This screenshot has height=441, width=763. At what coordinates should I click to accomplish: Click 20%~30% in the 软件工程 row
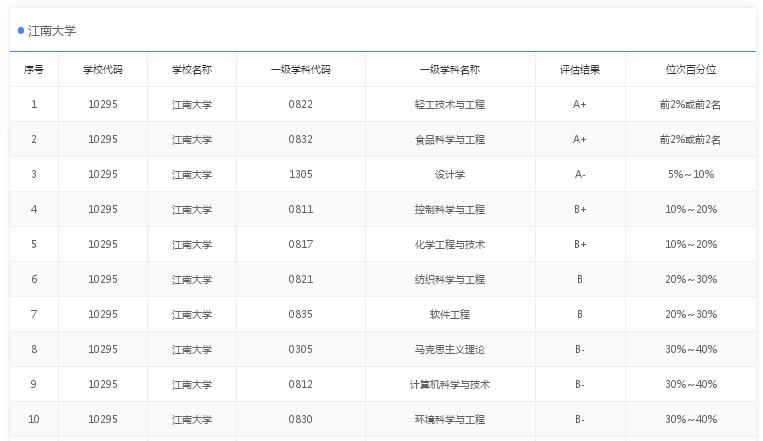click(x=691, y=314)
